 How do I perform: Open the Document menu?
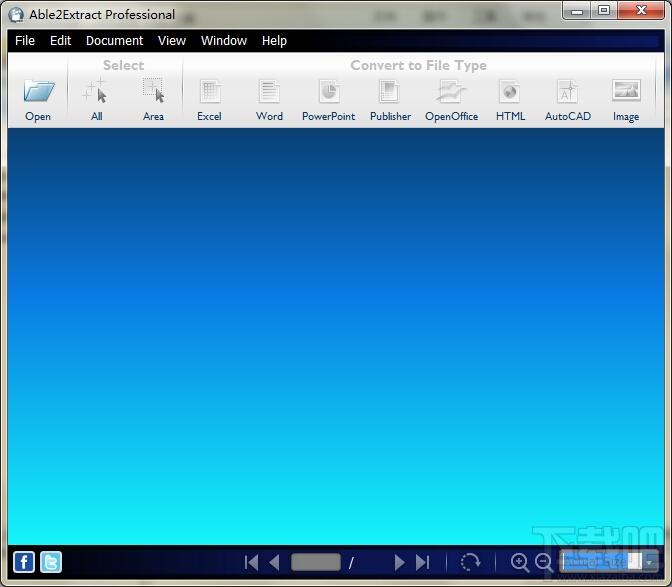pyautogui.click(x=114, y=41)
